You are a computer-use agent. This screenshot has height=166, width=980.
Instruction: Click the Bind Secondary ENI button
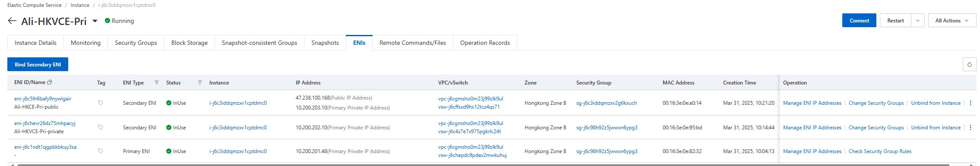pos(38,64)
